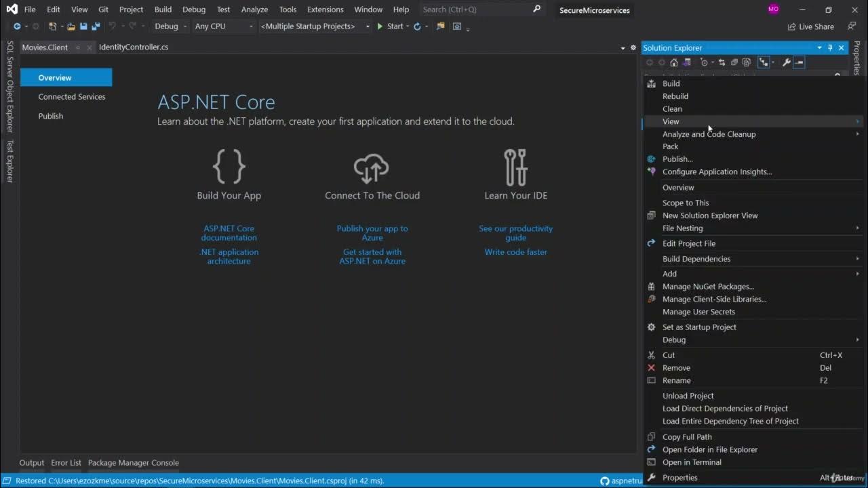Image resolution: width=868 pixels, height=488 pixels.
Task: Open the open documents tab overflow dropdown
Action: coord(623,47)
